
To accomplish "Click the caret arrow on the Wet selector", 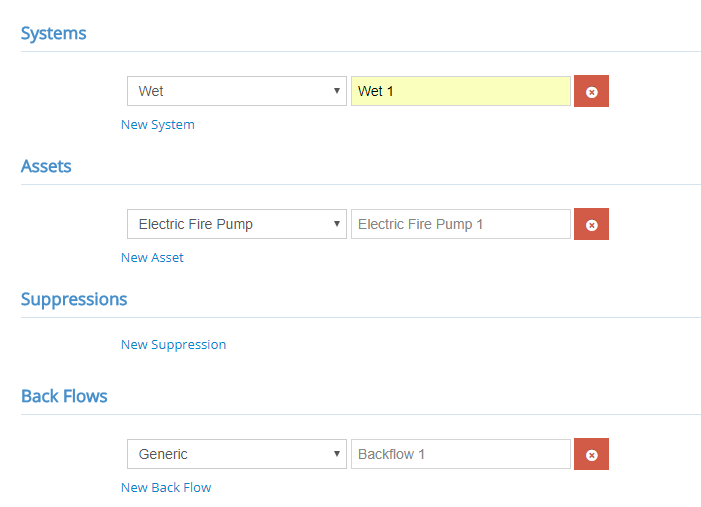I will point(337,91).
